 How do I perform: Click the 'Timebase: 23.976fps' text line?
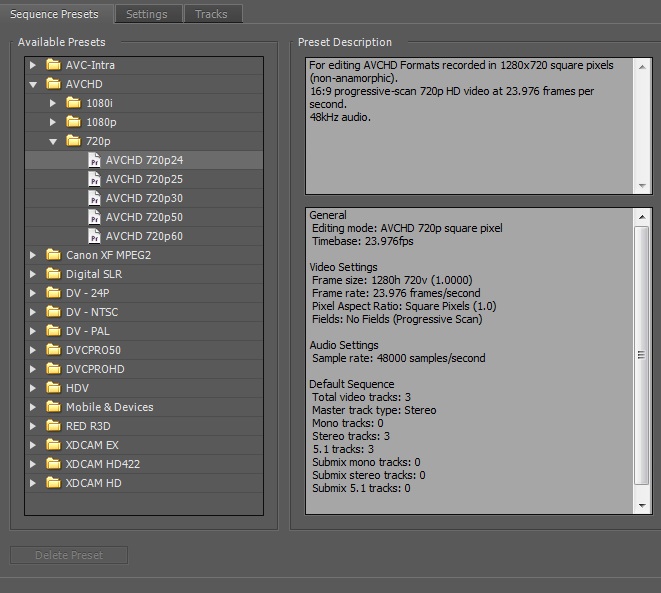coord(363,241)
